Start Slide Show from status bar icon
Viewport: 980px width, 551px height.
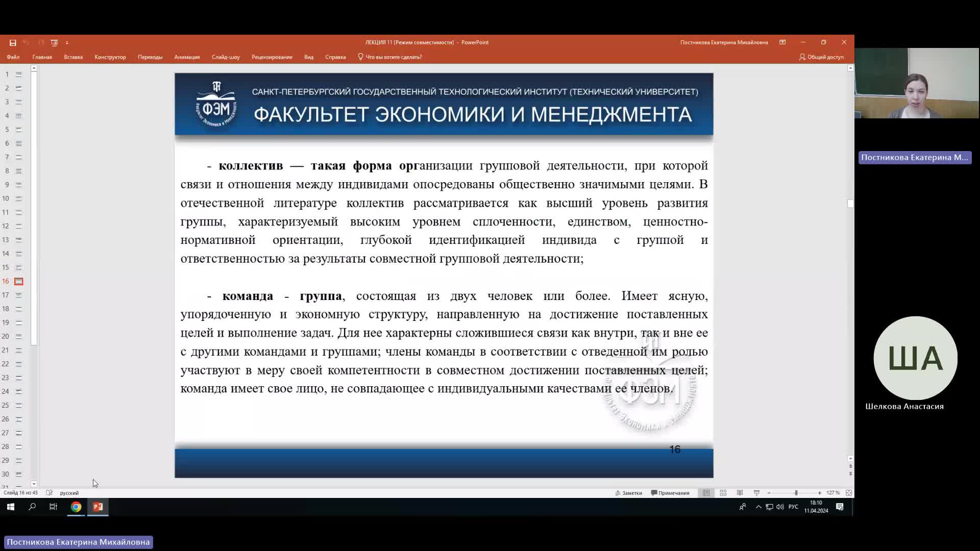click(x=757, y=493)
